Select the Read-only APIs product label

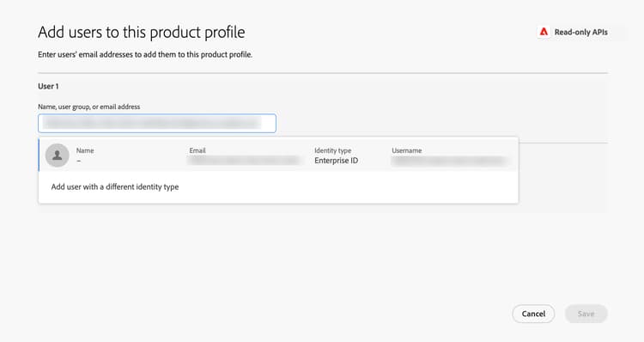point(580,32)
